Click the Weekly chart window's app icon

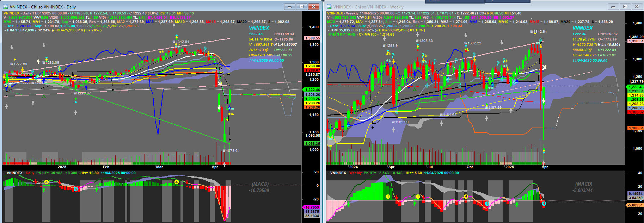coord(329,7)
